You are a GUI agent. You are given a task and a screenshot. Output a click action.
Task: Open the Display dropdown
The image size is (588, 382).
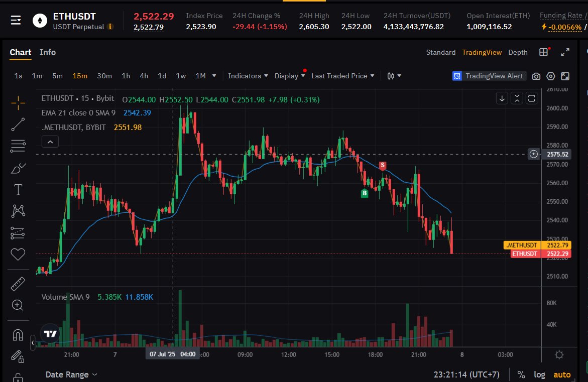click(x=290, y=76)
